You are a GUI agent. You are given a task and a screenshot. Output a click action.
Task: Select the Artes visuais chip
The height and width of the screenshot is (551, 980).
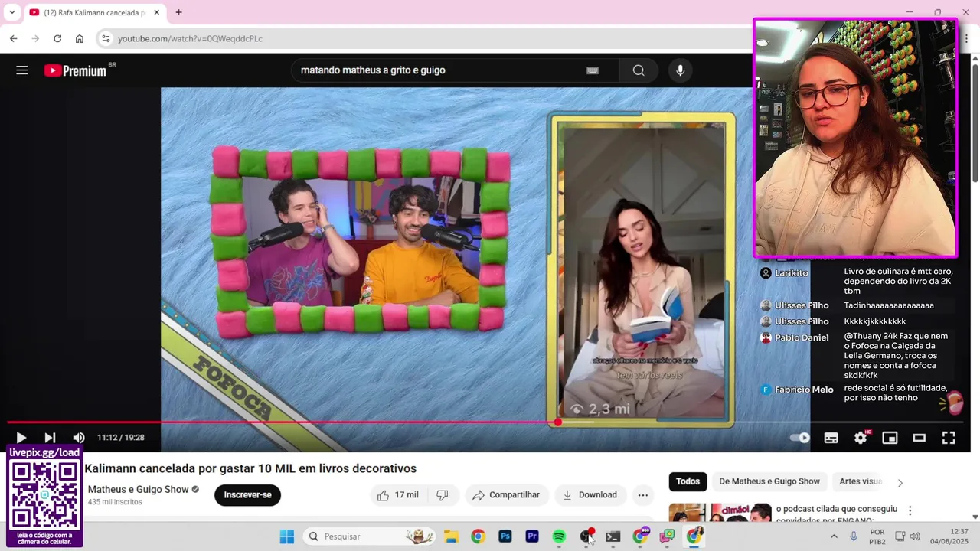point(861,481)
